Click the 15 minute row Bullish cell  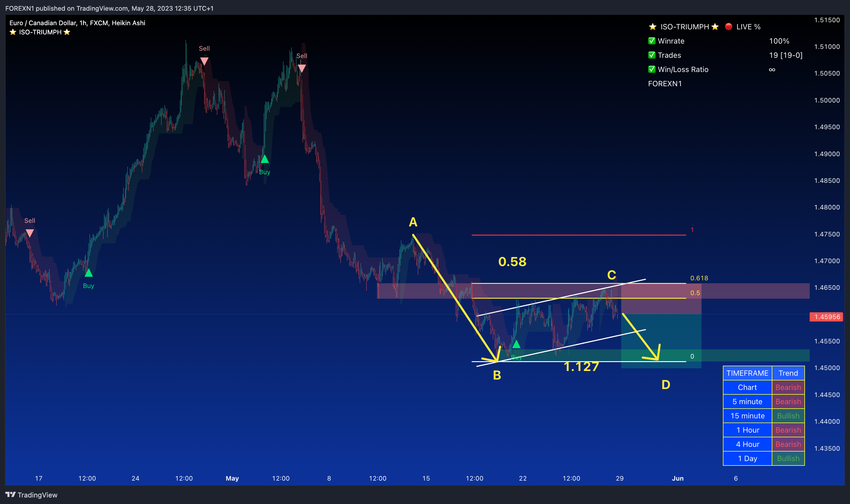click(788, 416)
